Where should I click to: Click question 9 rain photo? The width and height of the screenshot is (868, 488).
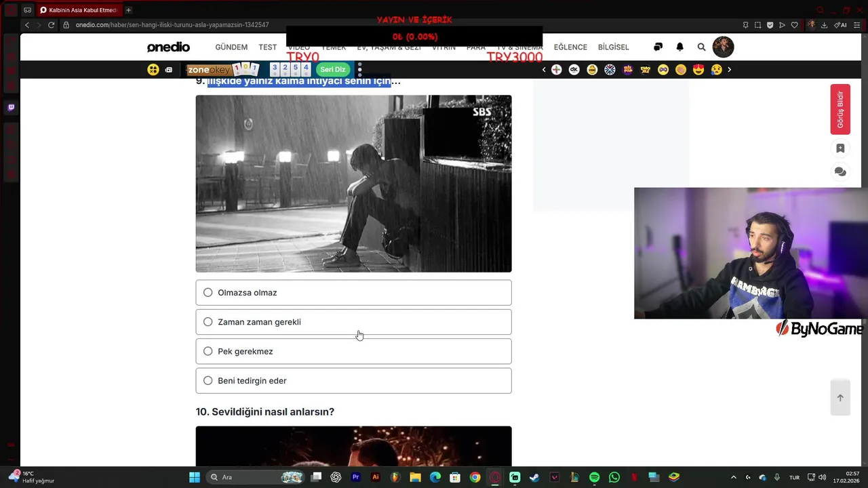(x=353, y=184)
